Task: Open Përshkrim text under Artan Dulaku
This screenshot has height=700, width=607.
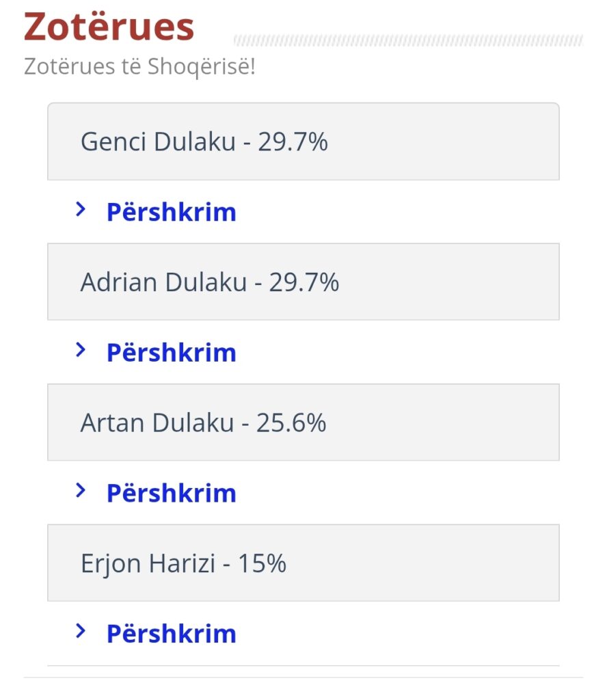Action: click(172, 494)
